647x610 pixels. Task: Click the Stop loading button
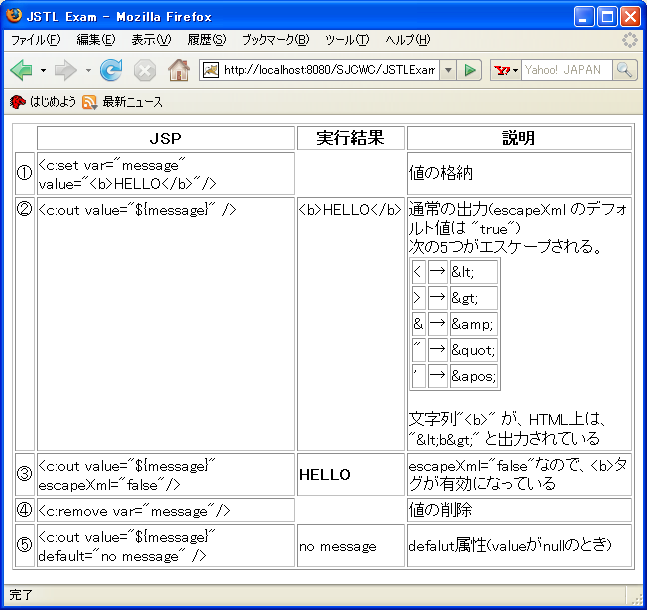(x=145, y=70)
